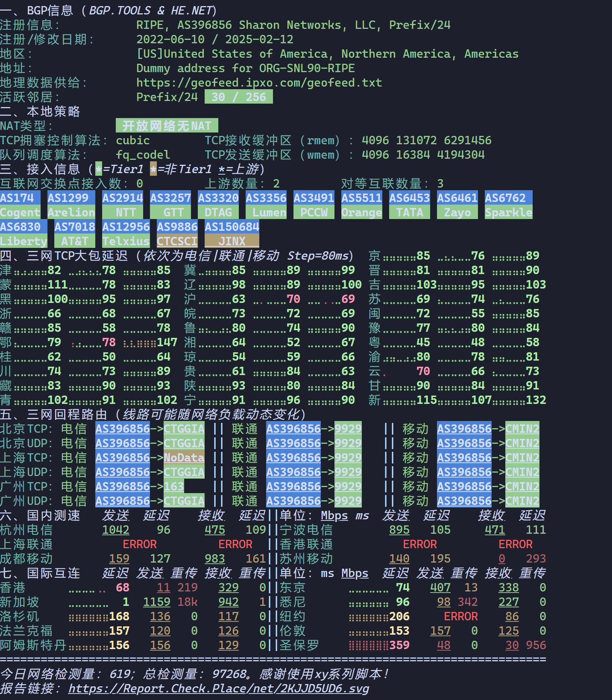Click the 'Mbps' unit label in 国内测速 header
The image size is (612, 700).
[334, 516]
